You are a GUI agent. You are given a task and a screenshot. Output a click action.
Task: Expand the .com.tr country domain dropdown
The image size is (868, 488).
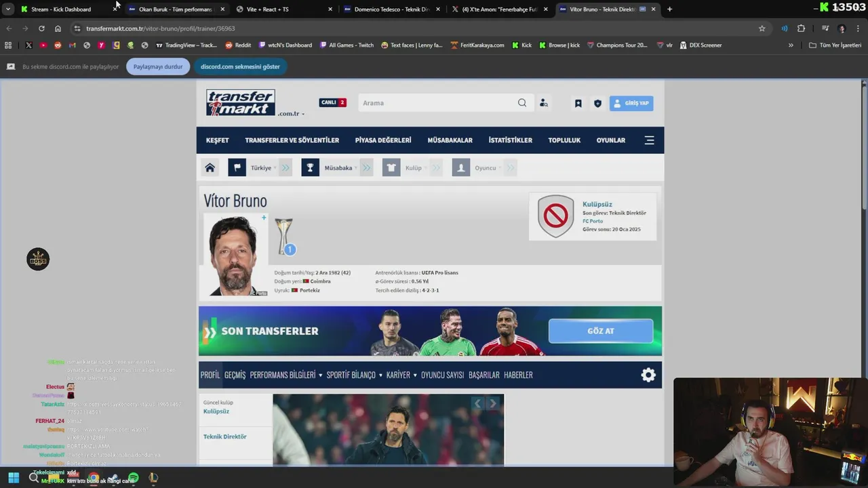[291, 114]
